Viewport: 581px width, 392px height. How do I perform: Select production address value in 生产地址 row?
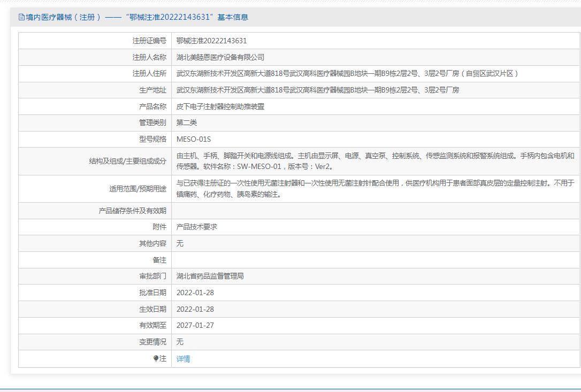[x=318, y=90]
